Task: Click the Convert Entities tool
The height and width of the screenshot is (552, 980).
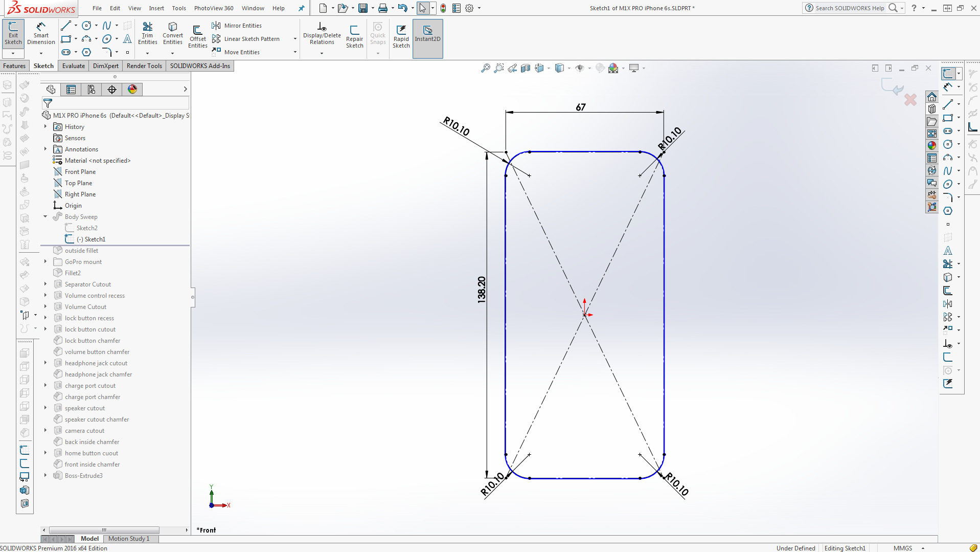Action: [x=173, y=33]
